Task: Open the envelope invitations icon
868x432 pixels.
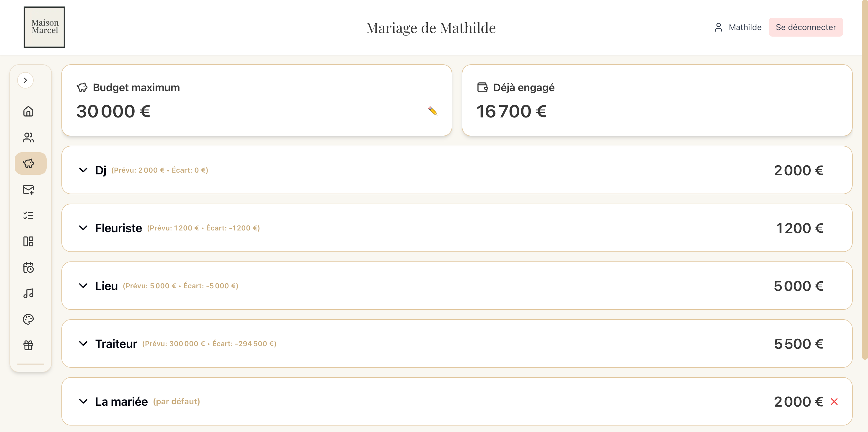Action: 28,189
